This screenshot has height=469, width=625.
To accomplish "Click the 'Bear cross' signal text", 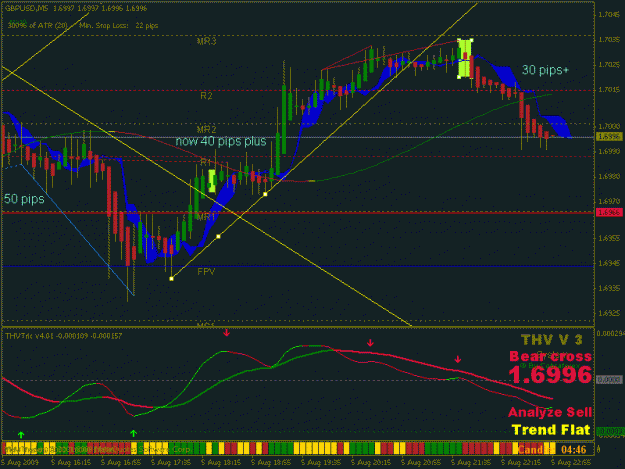I will pyautogui.click(x=550, y=356).
